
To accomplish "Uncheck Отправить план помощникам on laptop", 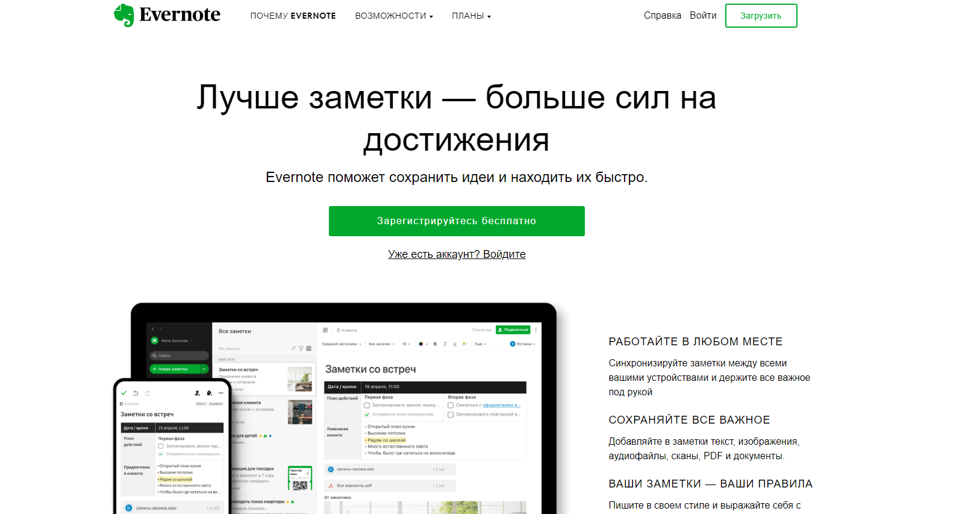I will (x=367, y=415).
